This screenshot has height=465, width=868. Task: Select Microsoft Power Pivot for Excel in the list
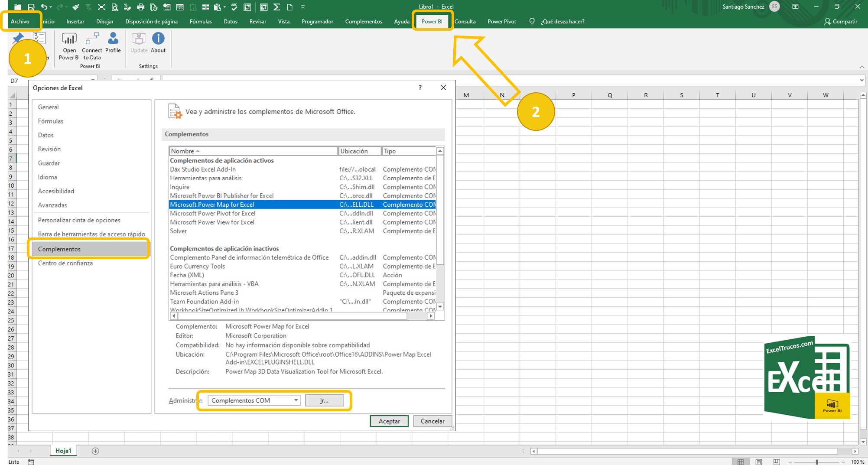tap(213, 213)
